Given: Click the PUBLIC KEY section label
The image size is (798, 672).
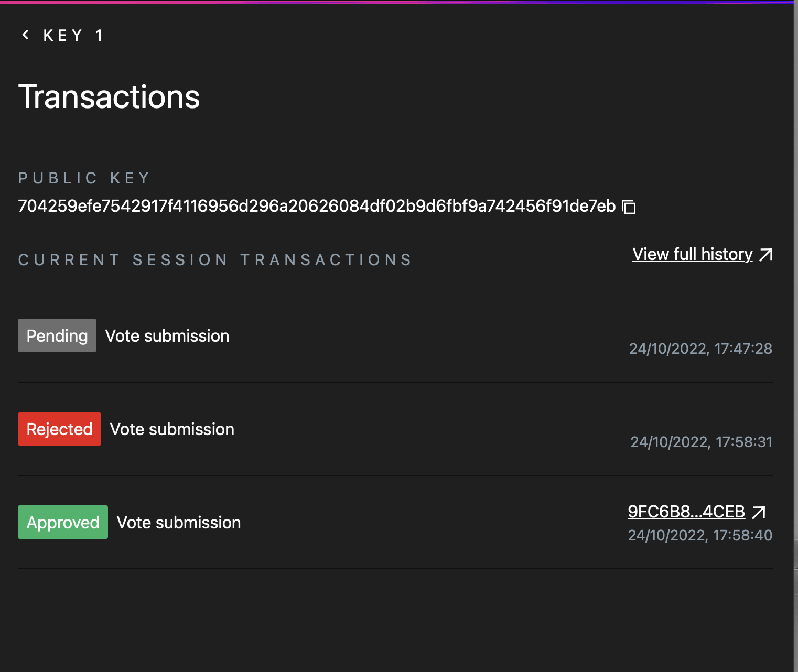Looking at the screenshot, I should (84, 178).
